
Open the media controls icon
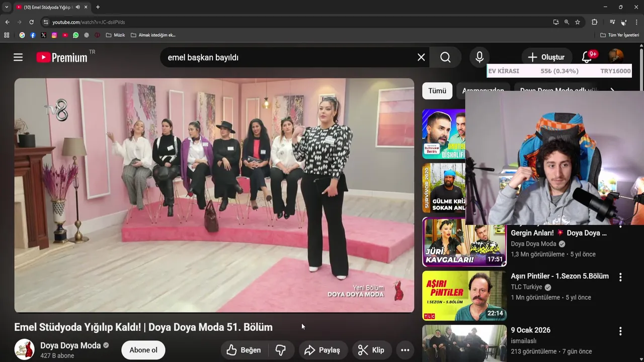[612, 22]
